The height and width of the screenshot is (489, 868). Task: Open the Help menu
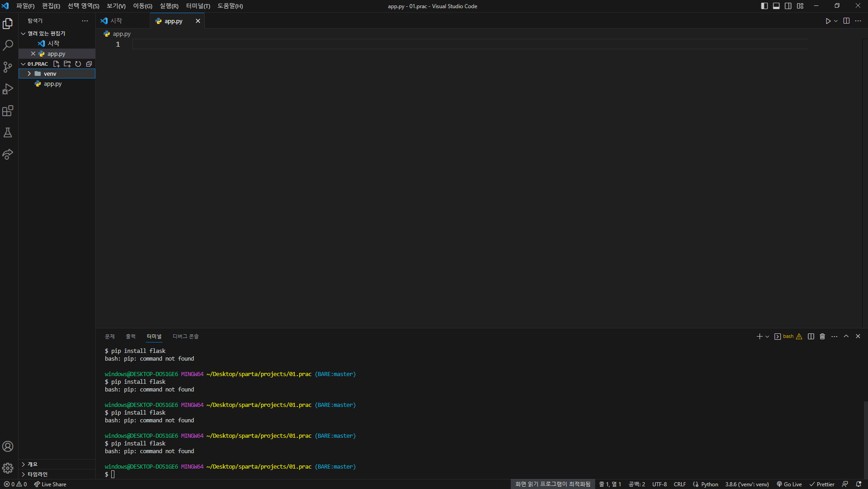[x=230, y=6]
